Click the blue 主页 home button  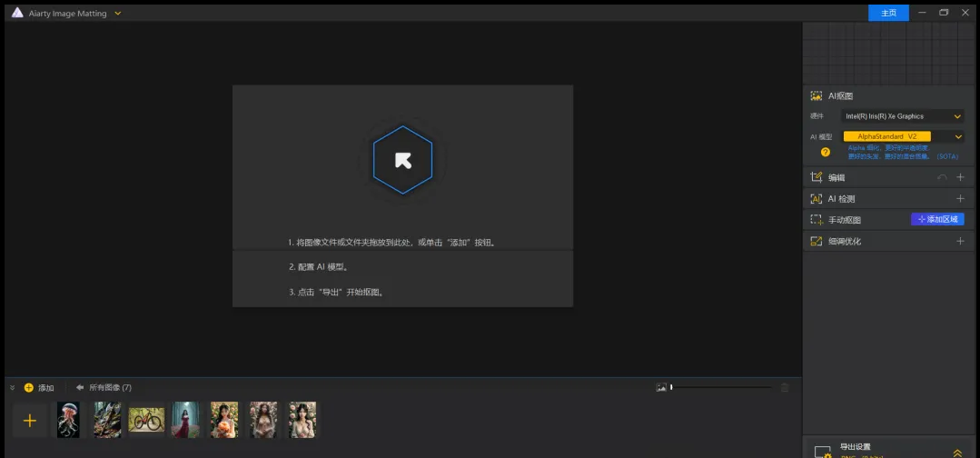pos(888,13)
